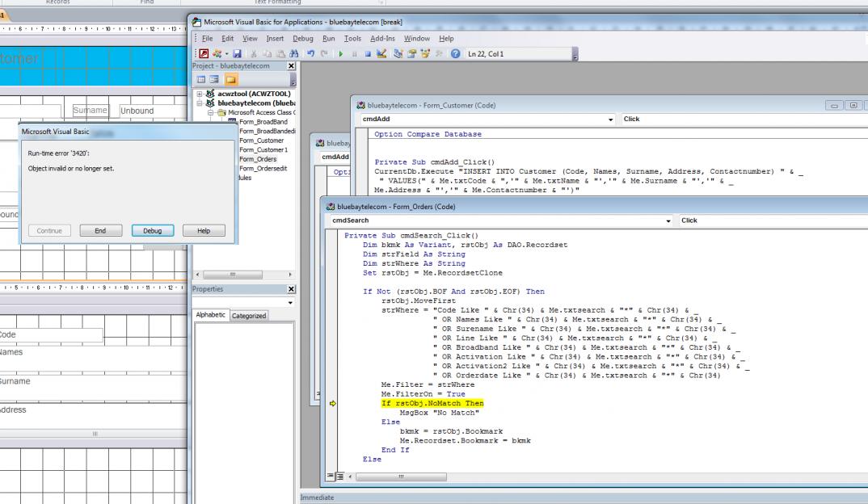868x504 pixels.
Task: Click the blue Help question mark icon
Action: click(x=455, y=53)
